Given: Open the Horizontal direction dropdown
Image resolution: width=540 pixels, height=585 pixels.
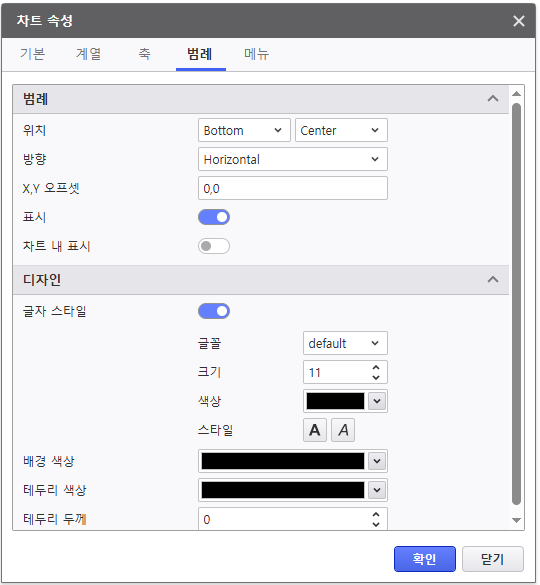Looking at the screenshot, I should pyautogui.click(x=293, y=159).
